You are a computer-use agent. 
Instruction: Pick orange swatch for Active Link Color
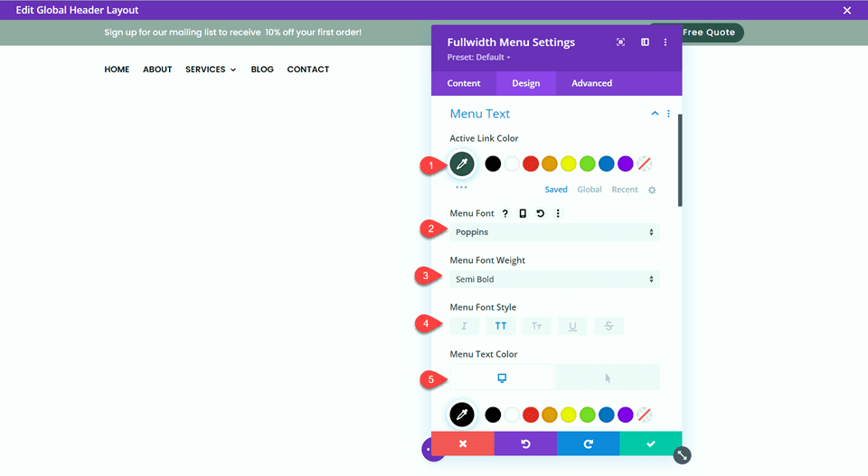tap(549, 163)
